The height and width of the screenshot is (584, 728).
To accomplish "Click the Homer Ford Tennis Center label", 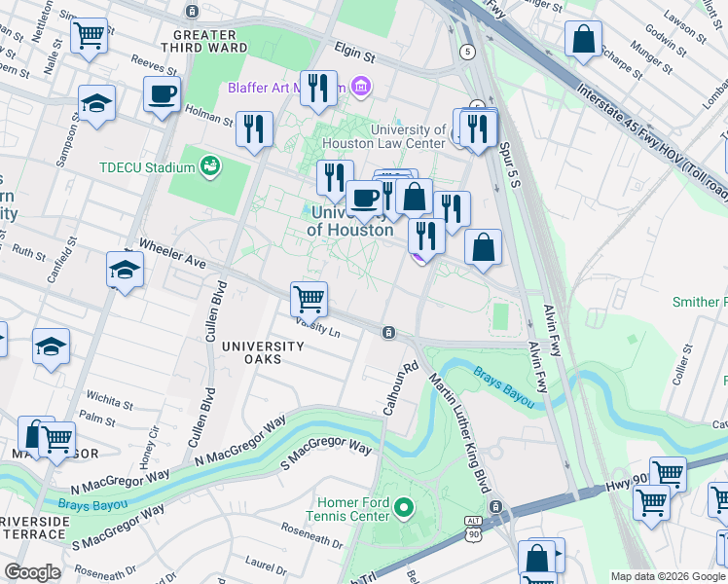I will click(x=347, y=509).
